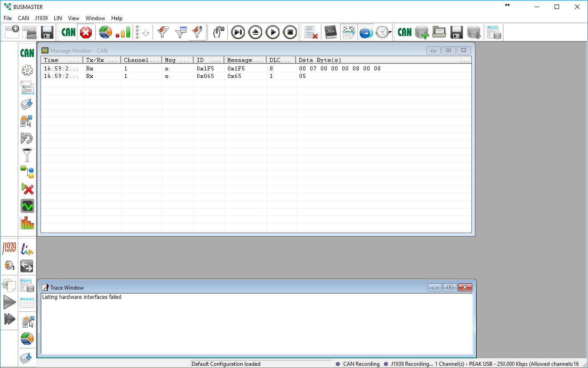
Task: Open the CAN menu
Action: (23, 18)
